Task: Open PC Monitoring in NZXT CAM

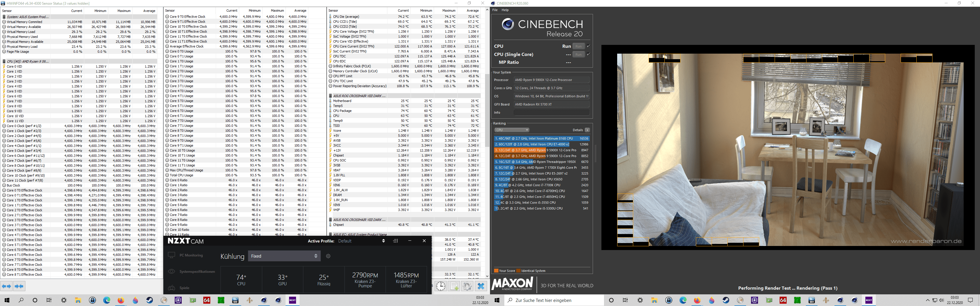Action: click(x=186, y=255)
